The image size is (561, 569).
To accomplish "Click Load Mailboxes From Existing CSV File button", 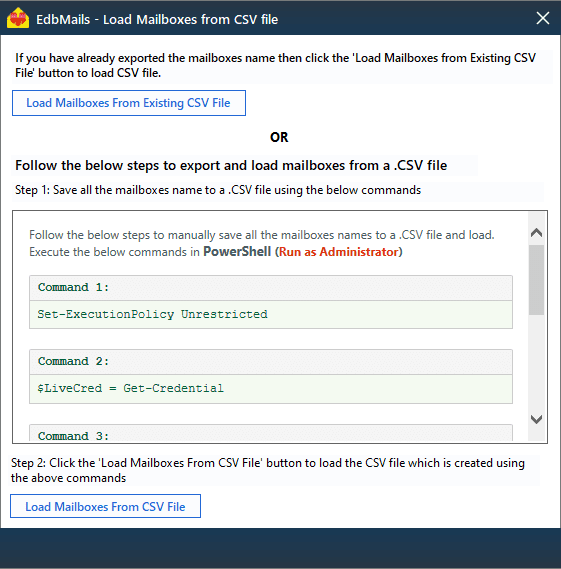I will click(x=129, y=103).
